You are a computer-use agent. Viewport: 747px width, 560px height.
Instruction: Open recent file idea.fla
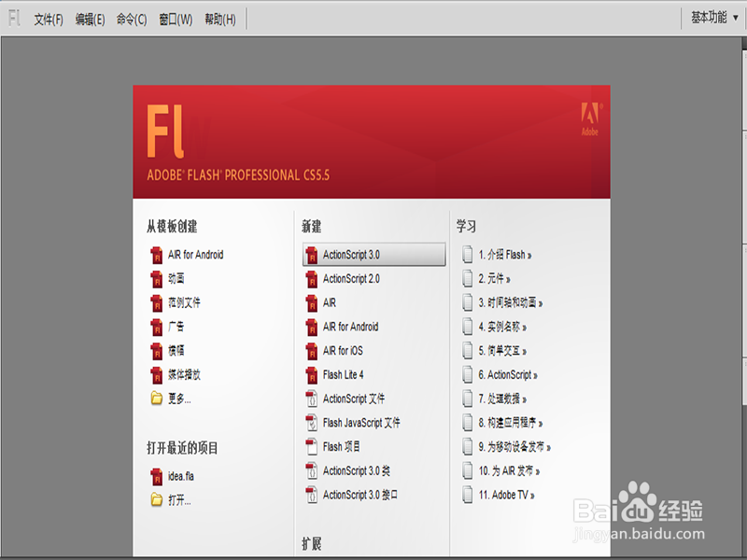(181, 476)
